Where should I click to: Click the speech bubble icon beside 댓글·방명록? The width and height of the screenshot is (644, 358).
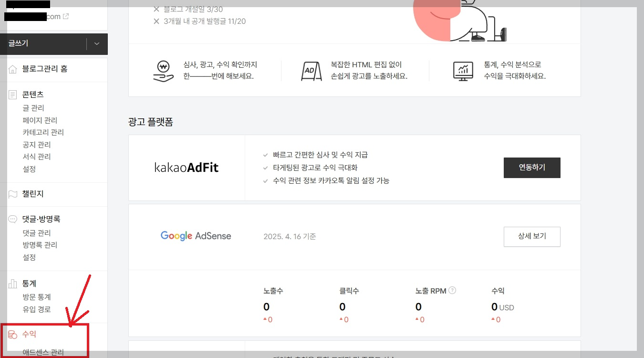(13, 219)
